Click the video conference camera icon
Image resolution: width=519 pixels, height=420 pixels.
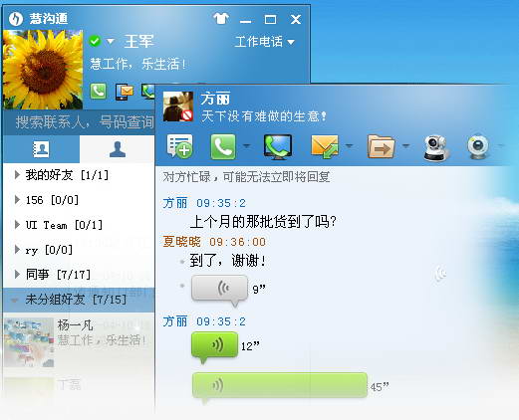[x=436, y=147]
